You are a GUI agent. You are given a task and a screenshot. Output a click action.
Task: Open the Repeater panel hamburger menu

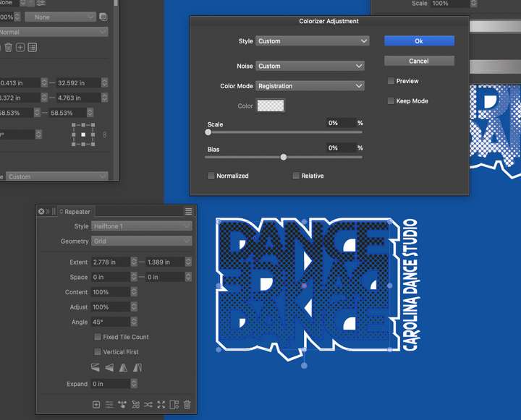click(x=188, y=212)
